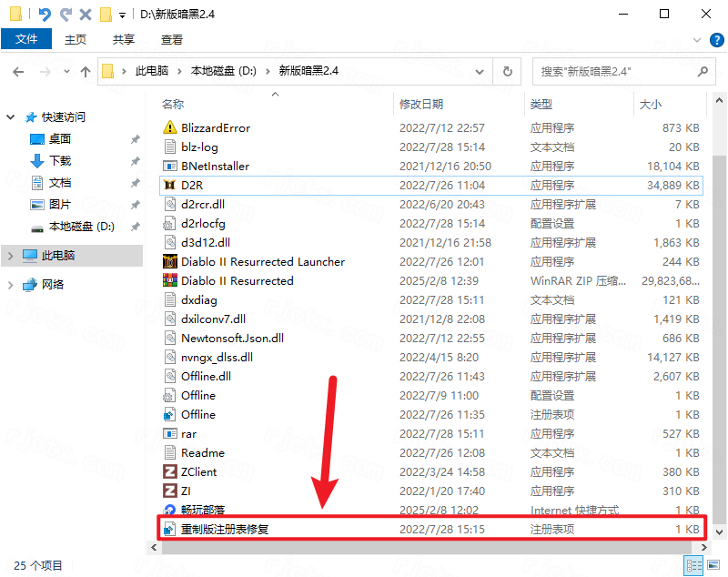Select the rar application file
Screen dimensions: 728x577
pyautogui.click(x=188, y=433)
